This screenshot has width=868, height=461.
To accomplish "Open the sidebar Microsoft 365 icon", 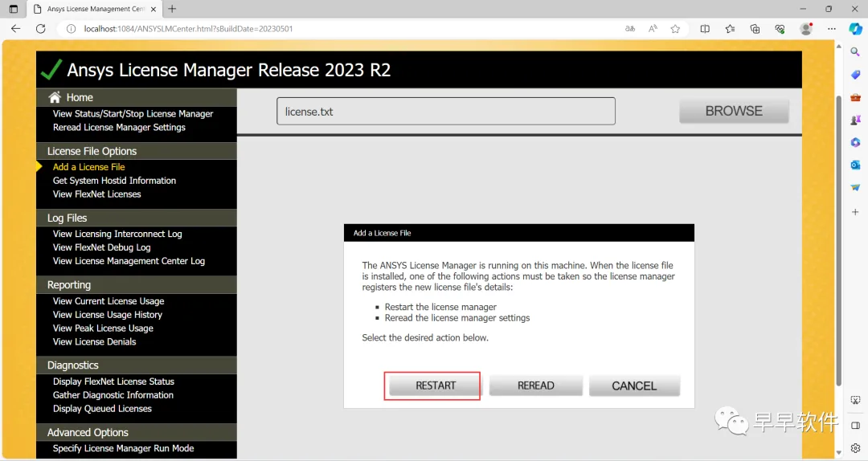I will pos(855,142).
